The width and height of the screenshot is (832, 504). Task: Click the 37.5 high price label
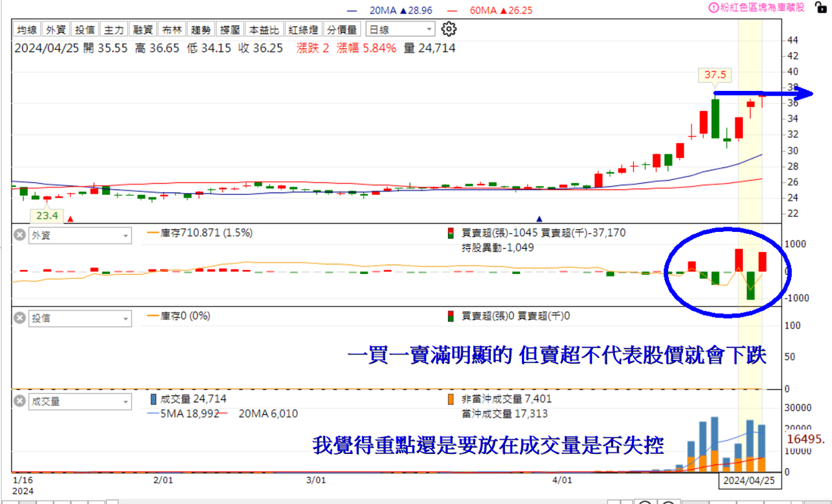(x=715, y=75)
